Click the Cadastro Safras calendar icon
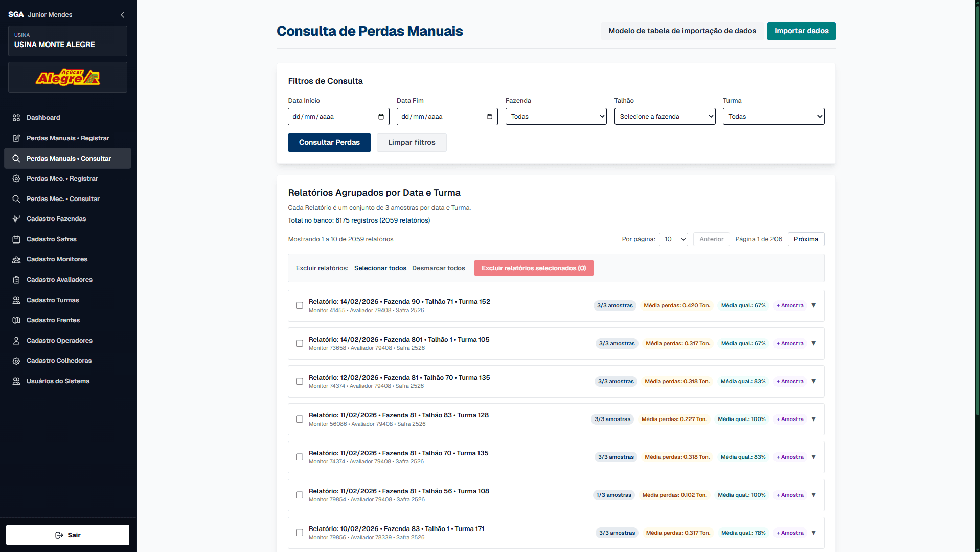Viewport: 980px width, 552px height. tap(16, 239)
